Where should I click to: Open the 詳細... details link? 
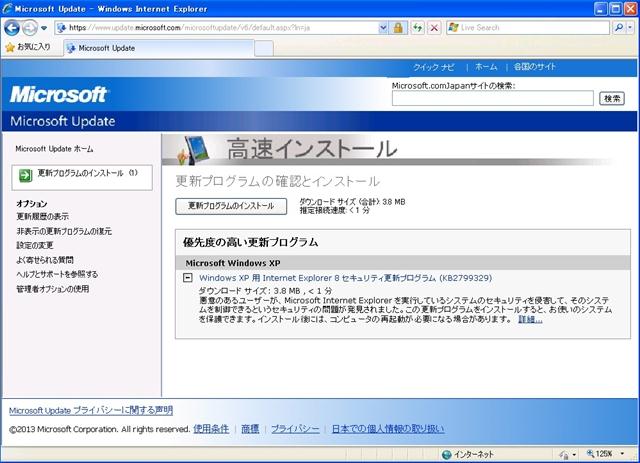[530, 319]
